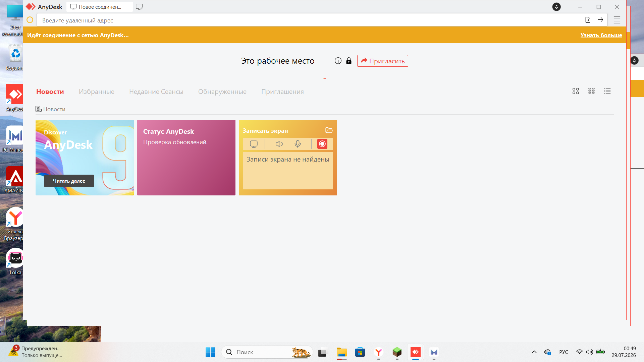This screenshot has height=362, width=644.
Task: Click the taskbar Поиск search box
Action: [x=267, y=352]
